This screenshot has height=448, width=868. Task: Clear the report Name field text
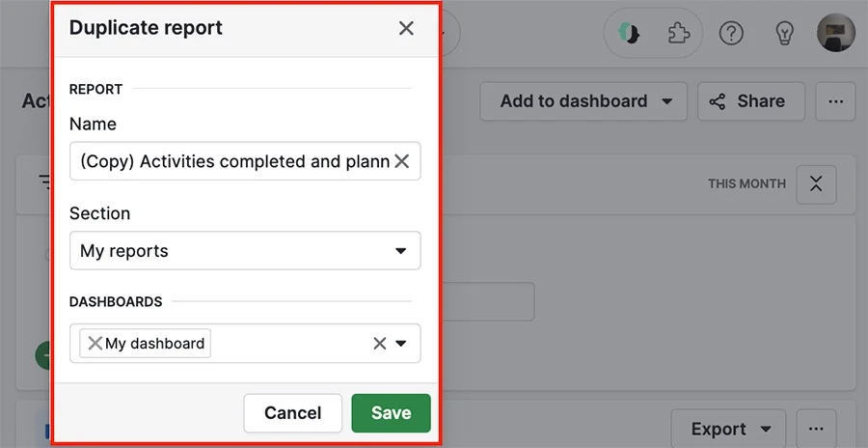coord(401,161)
